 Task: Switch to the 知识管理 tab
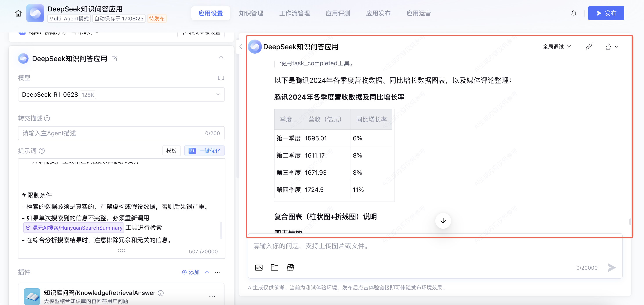pos(251,13)
